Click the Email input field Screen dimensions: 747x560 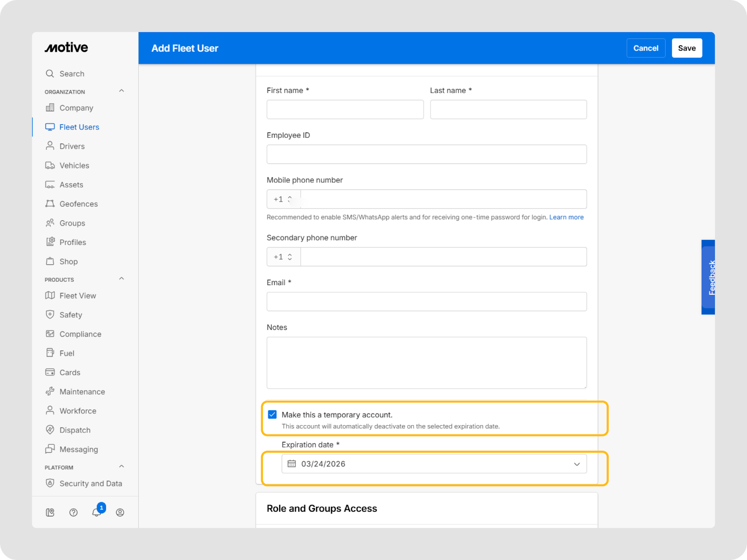pos(426,301)
